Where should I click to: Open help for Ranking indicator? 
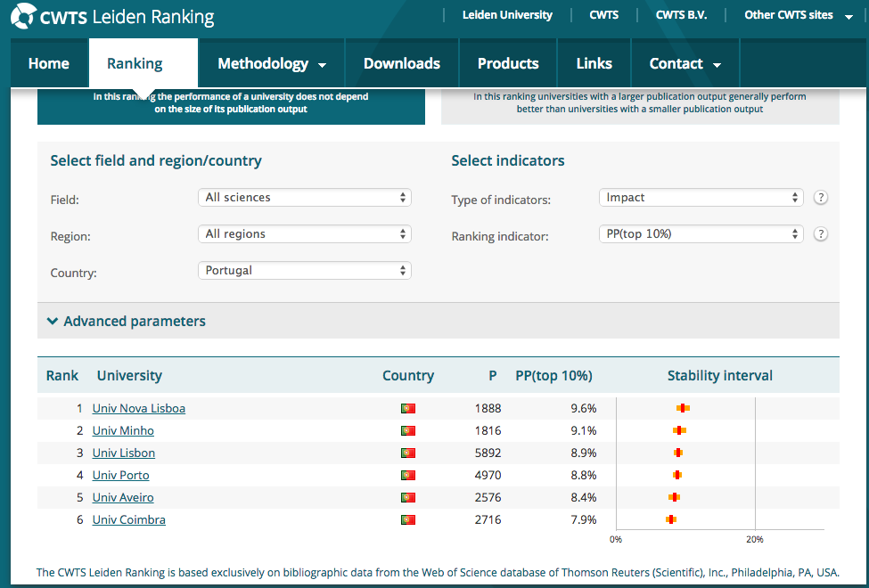pyautogui.click(x=821, y=234)
